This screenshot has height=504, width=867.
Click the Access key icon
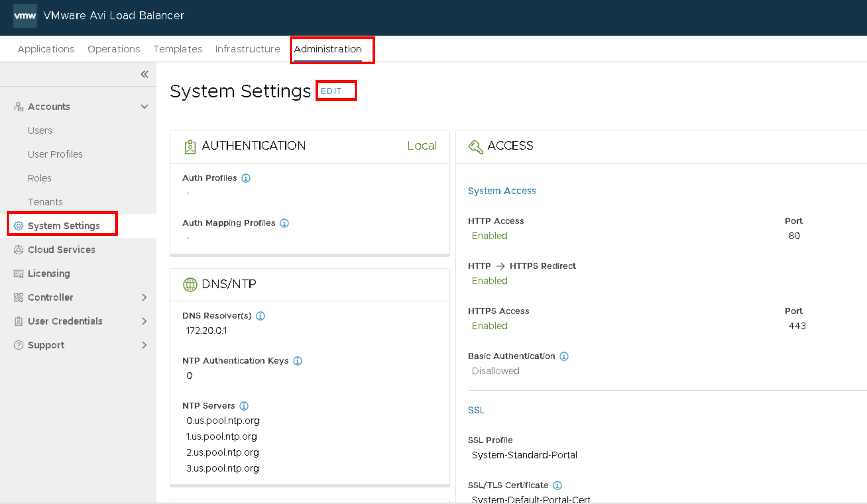476,147
